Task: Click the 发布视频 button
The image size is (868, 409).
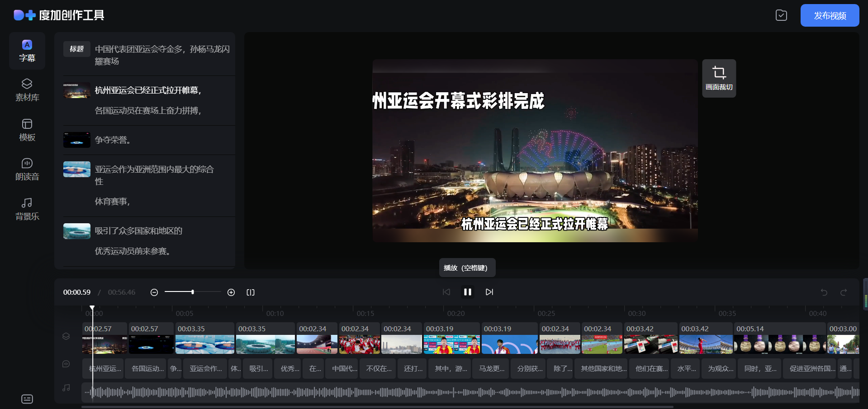Action: point(830,15)
